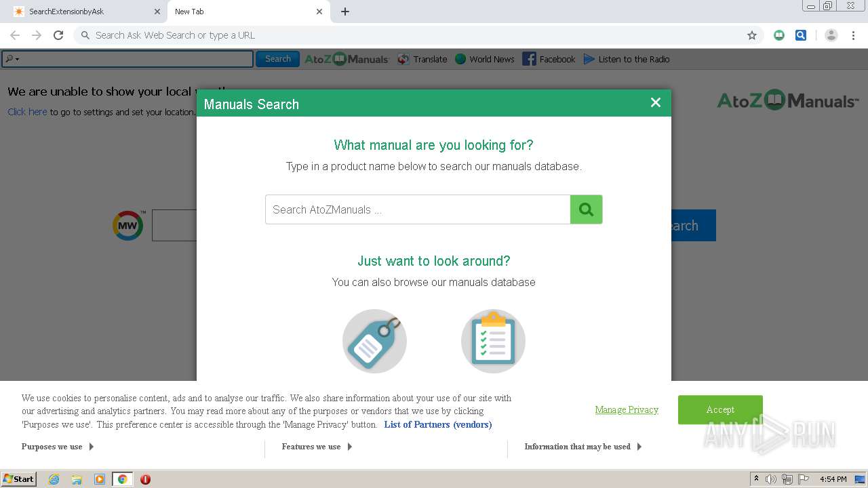Image resolution: width=868 pixels, height=488 pixels.
Task: Bookmark this page with the star icon
Action: [751, 35]
